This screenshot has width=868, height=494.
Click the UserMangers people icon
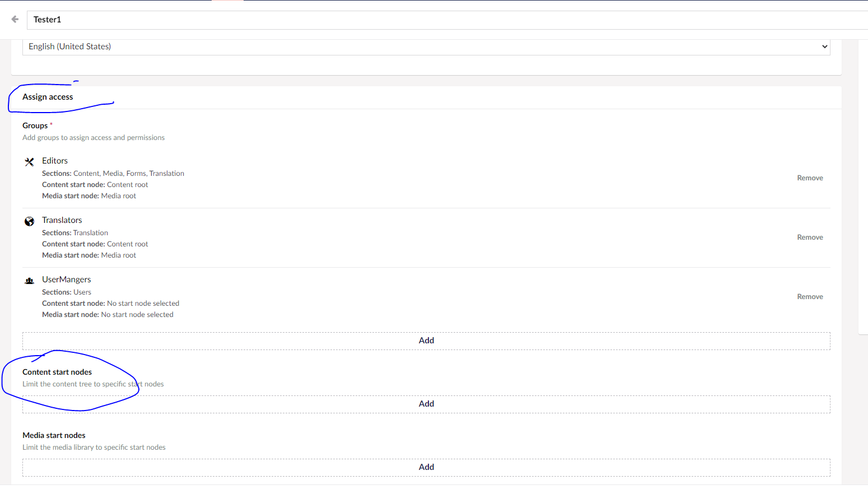29,281
